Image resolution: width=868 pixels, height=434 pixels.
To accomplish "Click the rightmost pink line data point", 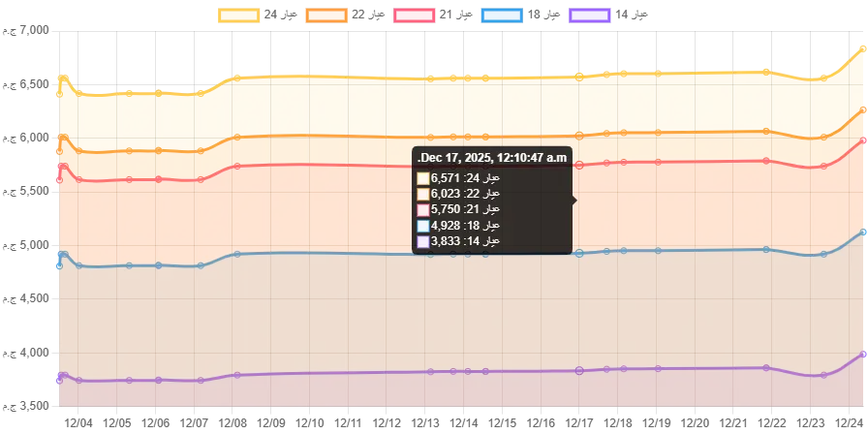I will [x=864, y=139].
